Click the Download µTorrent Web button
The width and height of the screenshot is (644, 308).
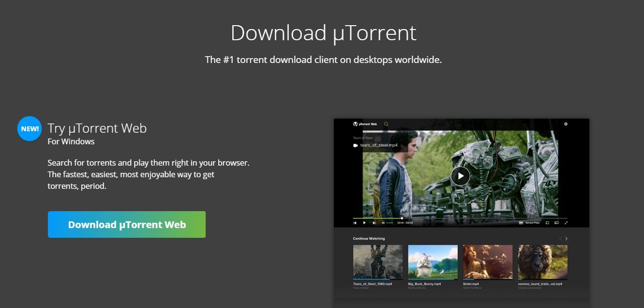pyautogui.click(x=127, y=224)
